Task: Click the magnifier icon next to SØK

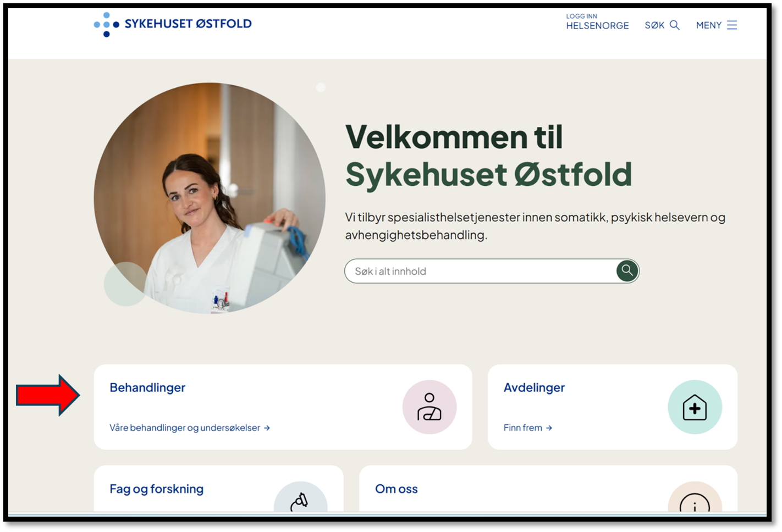Action: (675, 25)
